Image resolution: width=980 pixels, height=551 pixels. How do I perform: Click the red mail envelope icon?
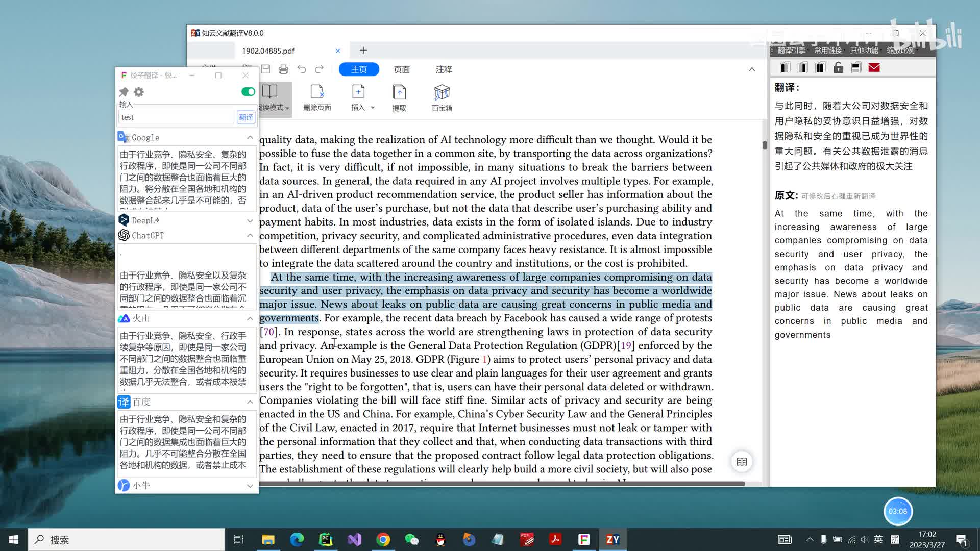coord(874,68)
